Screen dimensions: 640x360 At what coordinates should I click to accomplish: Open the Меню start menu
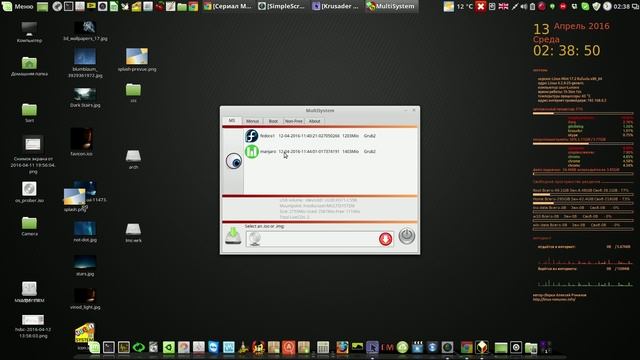pyautogui.click(x=18, y=6)
